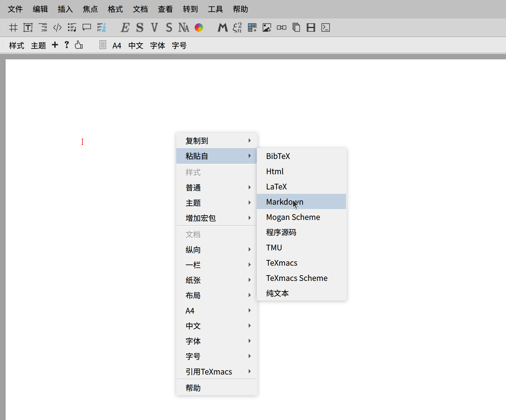Open the 插入 menu
This screenshot has width=506, height=420.
pos(65,9)
